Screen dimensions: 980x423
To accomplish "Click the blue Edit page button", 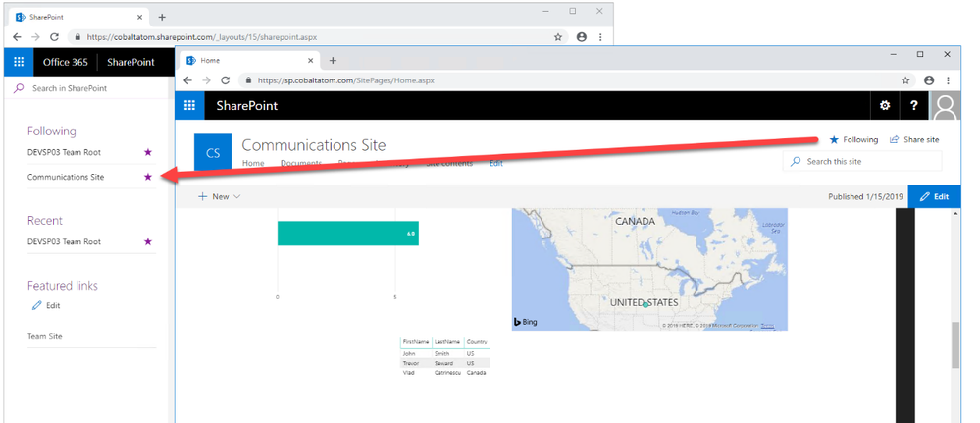I will tap(934, 196).
